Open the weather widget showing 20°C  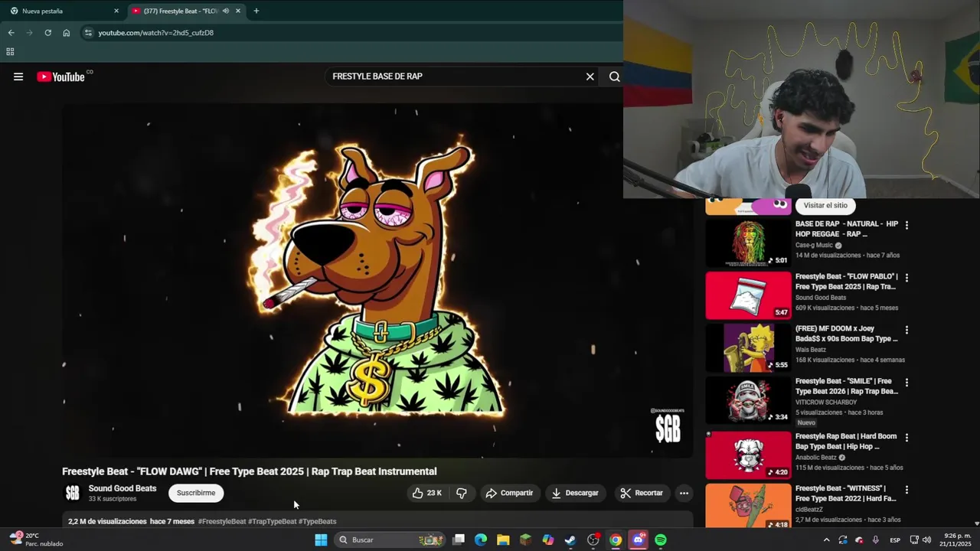[34, 540]
